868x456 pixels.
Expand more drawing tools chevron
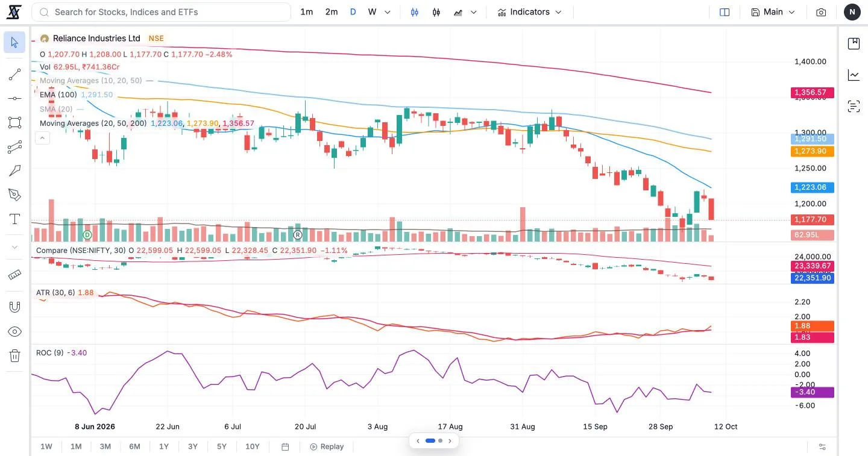14,247
